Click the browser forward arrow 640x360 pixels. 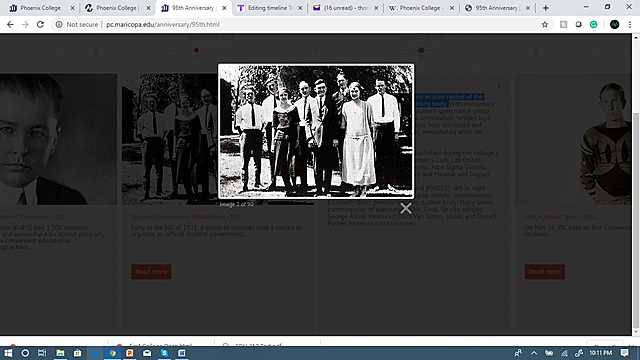(x=25, y=24)
